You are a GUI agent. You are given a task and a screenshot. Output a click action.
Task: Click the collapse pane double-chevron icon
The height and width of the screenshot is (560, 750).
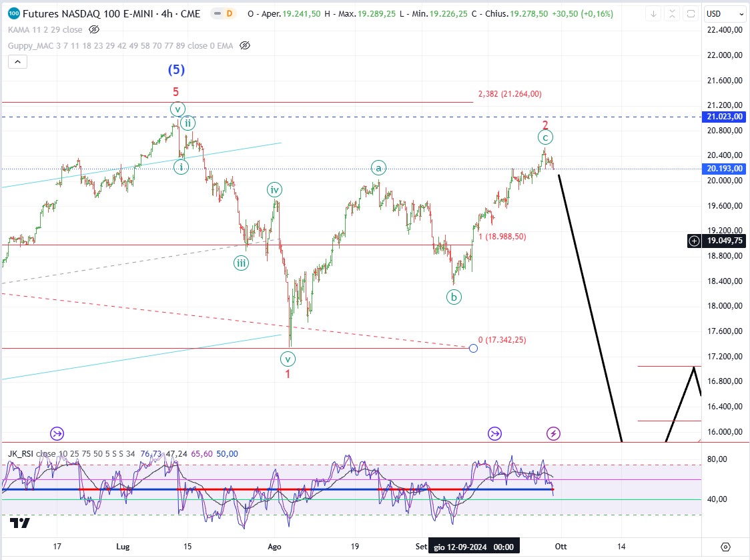click(x=672, y=14)
